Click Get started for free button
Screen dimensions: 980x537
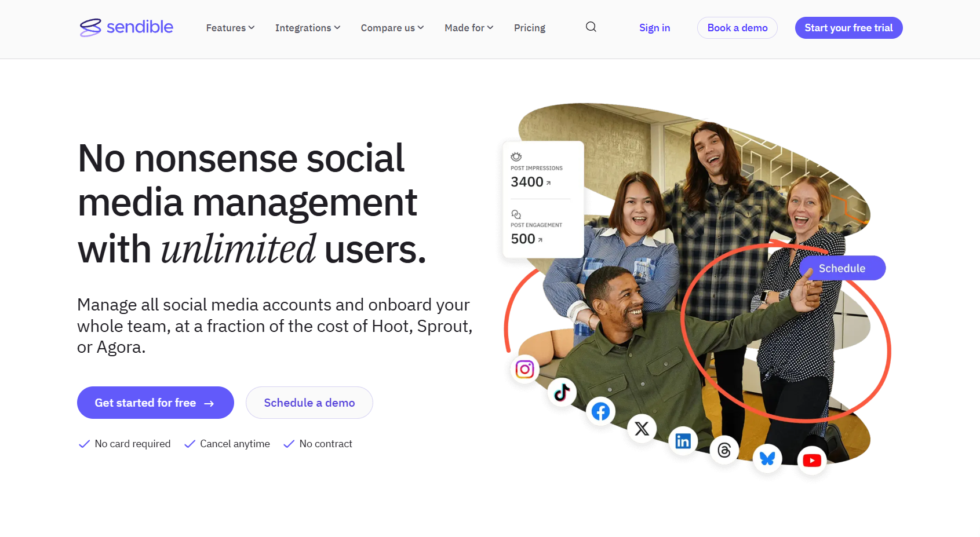coord(155,403)
